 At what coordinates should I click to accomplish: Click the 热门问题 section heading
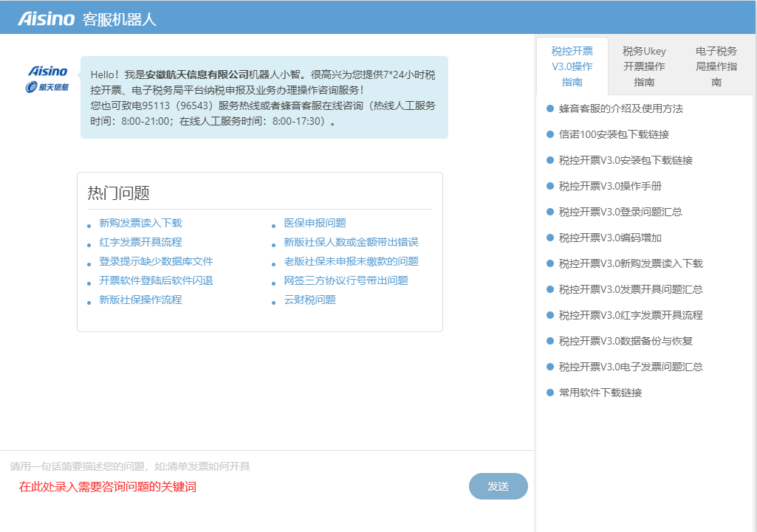(x=118, y=193)
